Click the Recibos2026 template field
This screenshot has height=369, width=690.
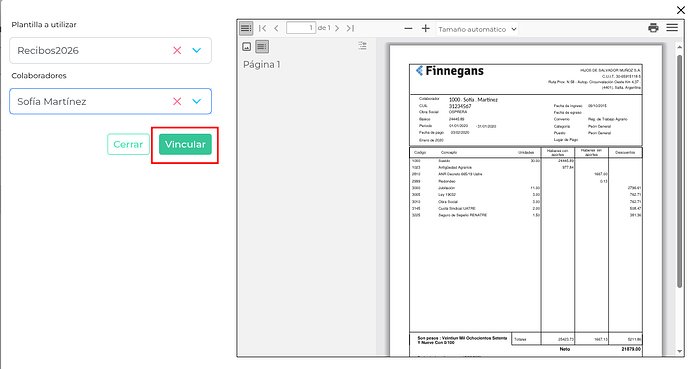(110, 51)
